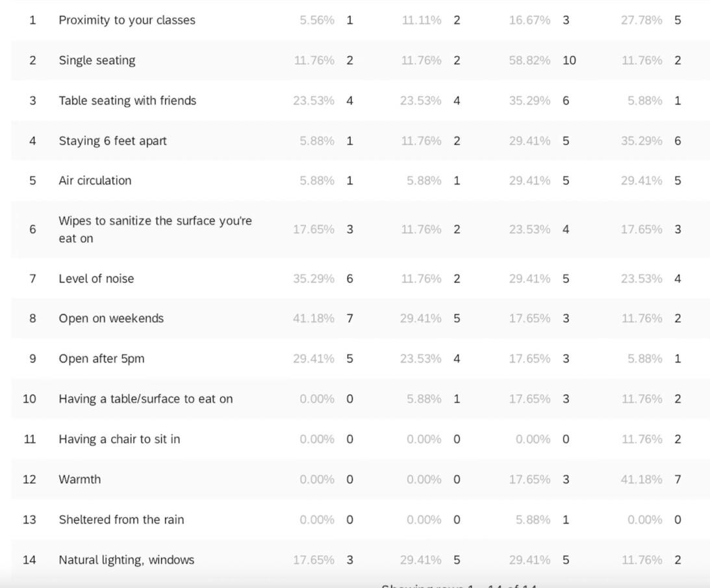Click the 41.18% value in Warmth row

[x=642, y=479]
